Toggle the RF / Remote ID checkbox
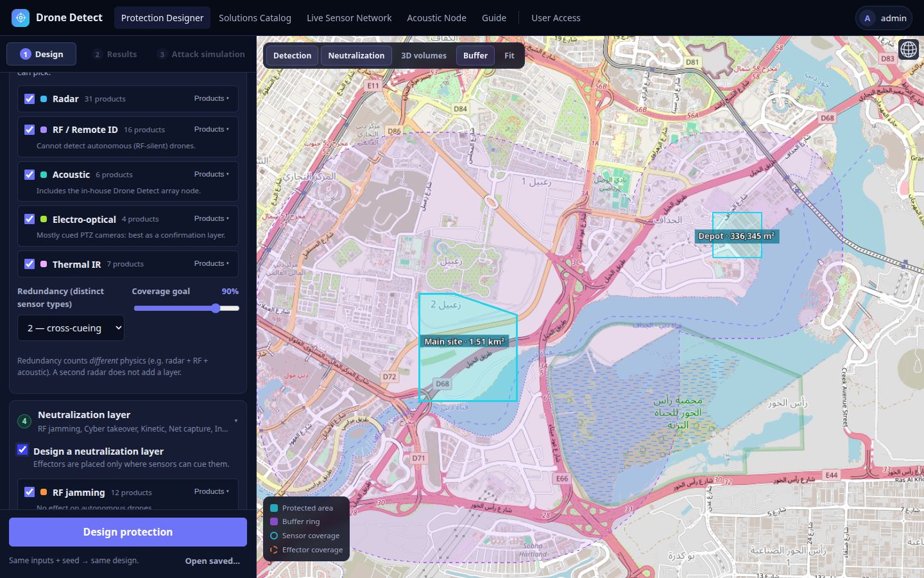924x578 pixels. click(x=30, y=130)
